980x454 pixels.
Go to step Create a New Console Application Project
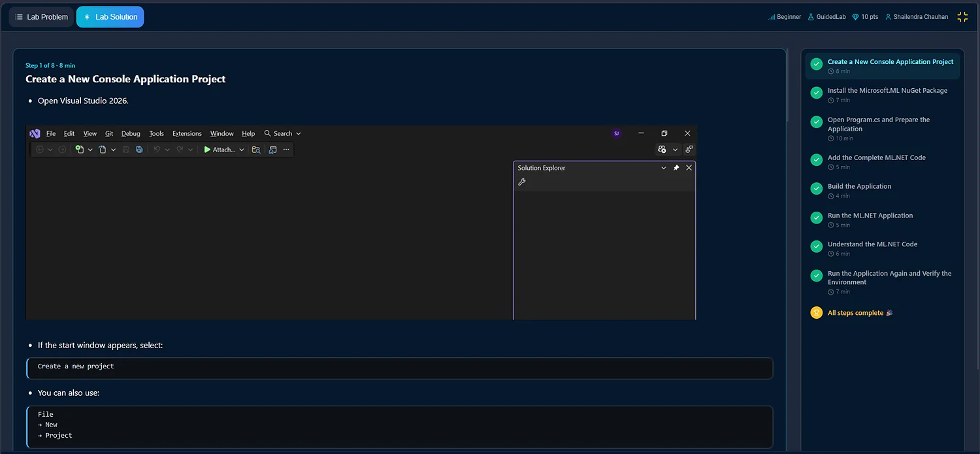coord(883,66)
